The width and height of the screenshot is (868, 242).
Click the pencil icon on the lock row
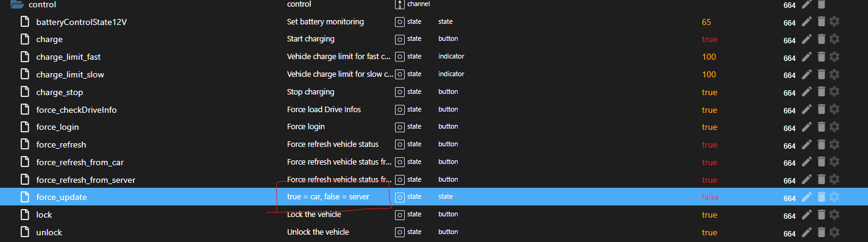807,215
